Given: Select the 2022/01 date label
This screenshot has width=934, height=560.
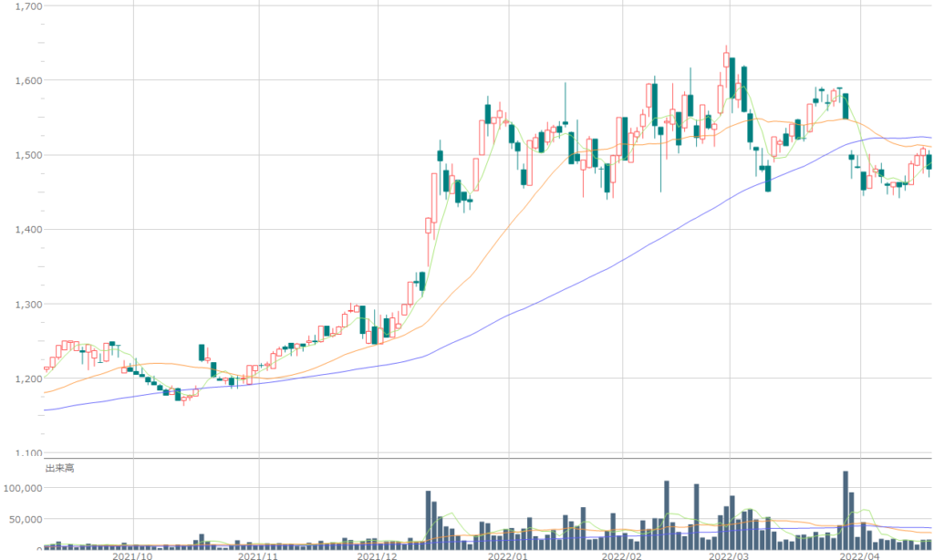Looking at the screenshot, I should (508, 555).
